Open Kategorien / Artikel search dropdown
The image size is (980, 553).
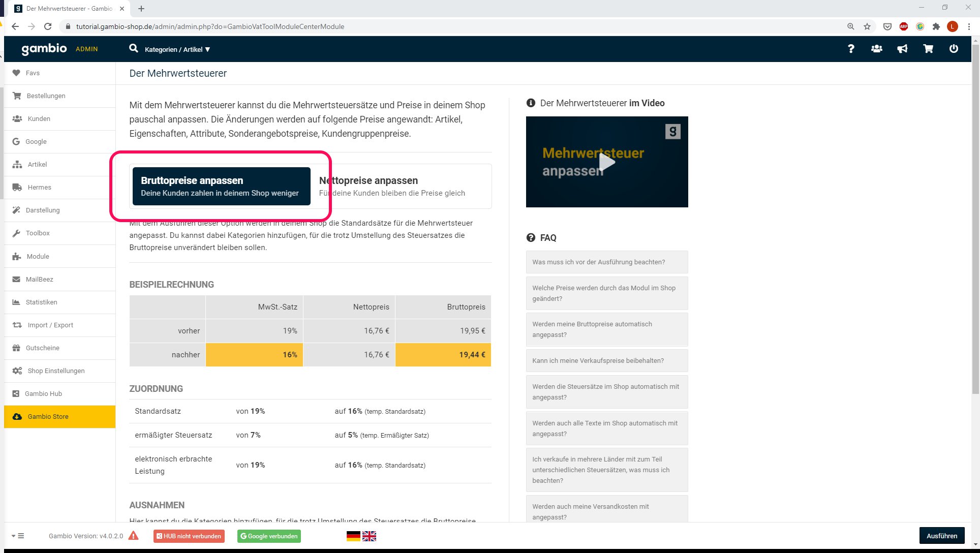177,49
